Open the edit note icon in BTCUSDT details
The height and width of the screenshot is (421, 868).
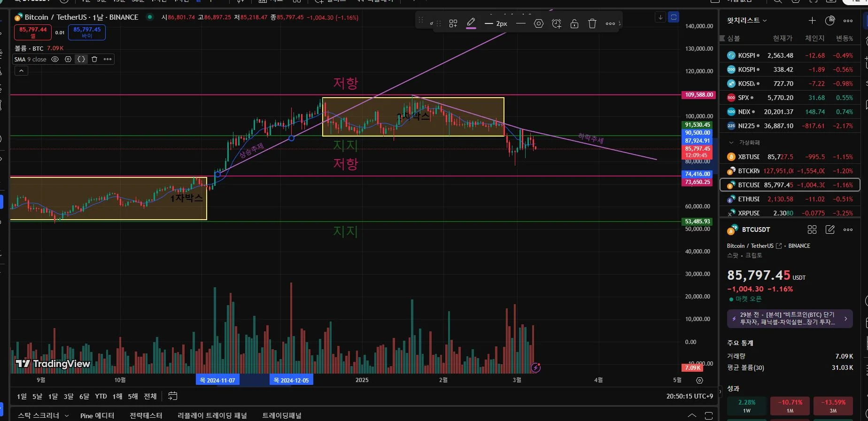click(x=830, y=230)
